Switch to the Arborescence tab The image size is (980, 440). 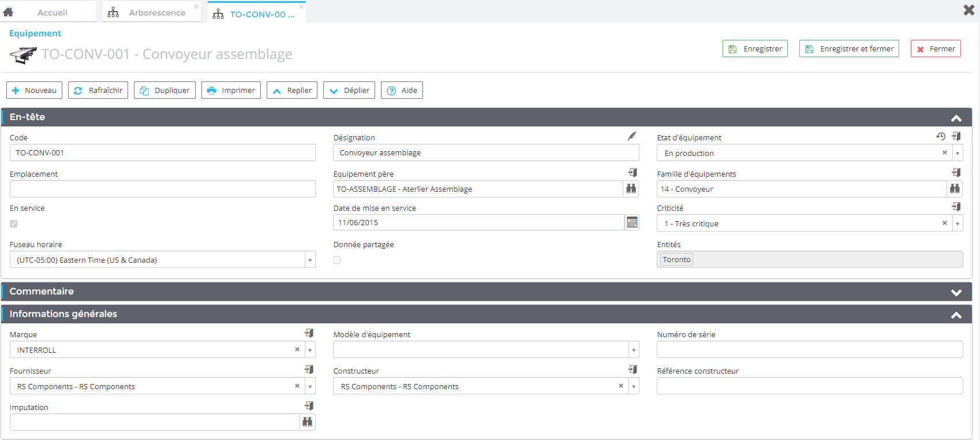157,13
